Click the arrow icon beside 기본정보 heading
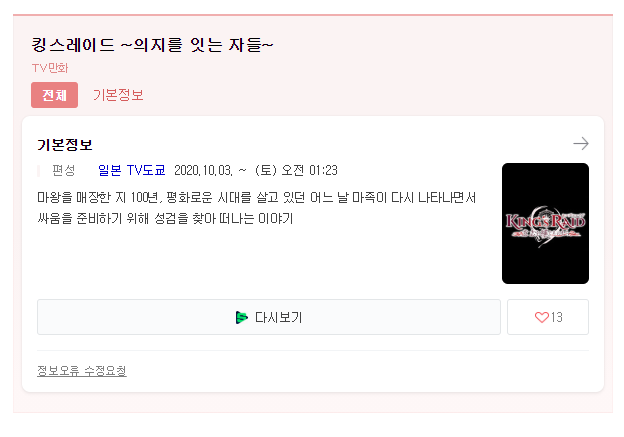Image resolution: width=624 pixels, height=437 pixels. click(x=581, y=144)
